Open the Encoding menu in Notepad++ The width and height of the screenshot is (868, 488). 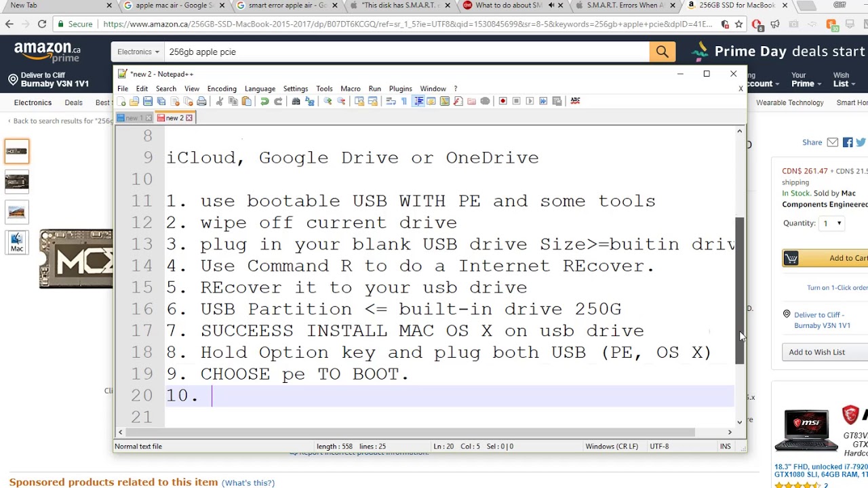(222, 89)
